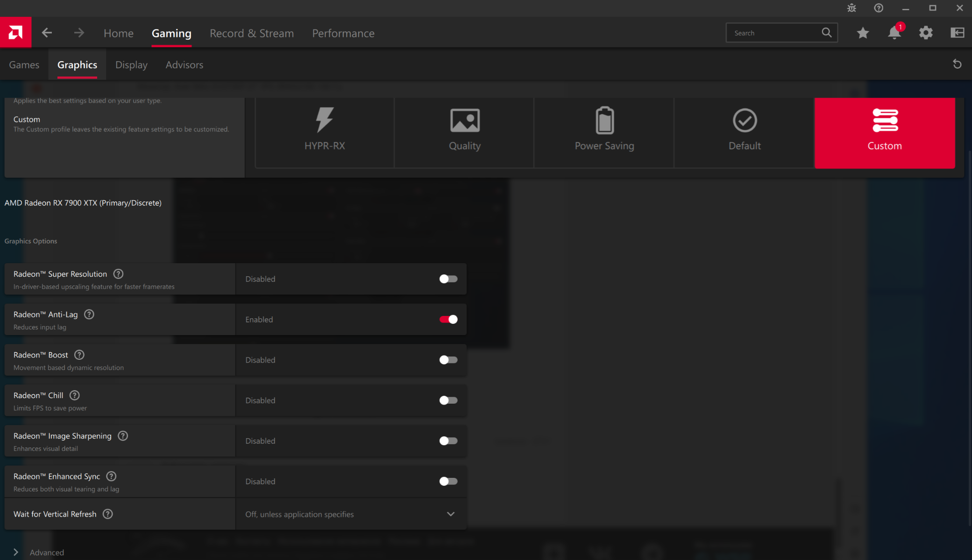Switch to the Performance tab
Image resolution: width=972 pixels, height=560 pixels.
343,33
